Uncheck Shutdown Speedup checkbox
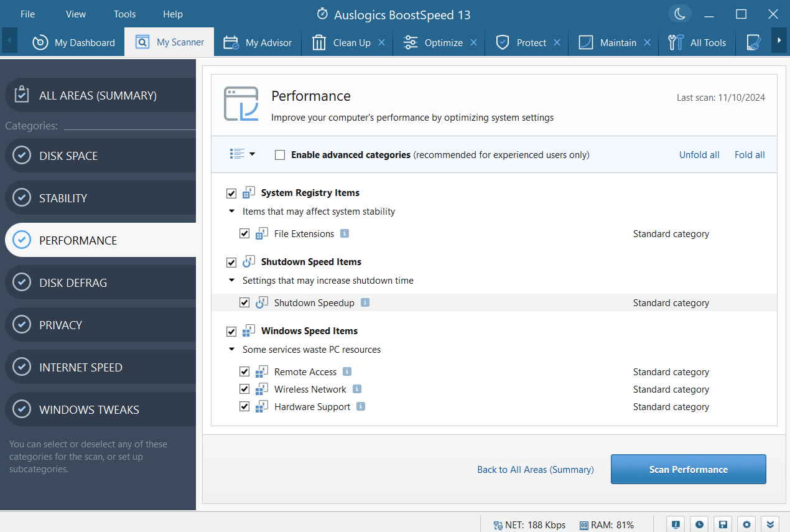The height and width of the screenshot is (532, 790). (x=244, y=303)
